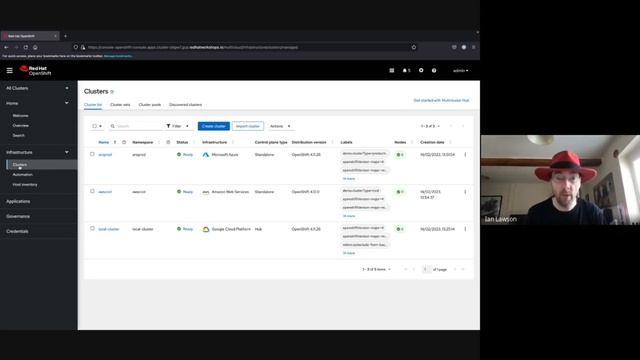
Task: Open kebab menu for Amazon Web Services row
Action: coord(465,192)
